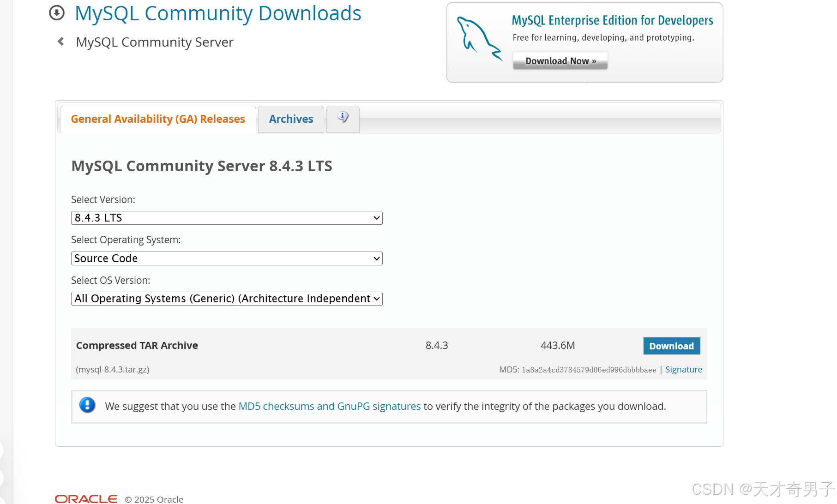Viewport: 837px width, 504px height.
Task: Click the 443.6M file size value
Action: tap(558, 345)
